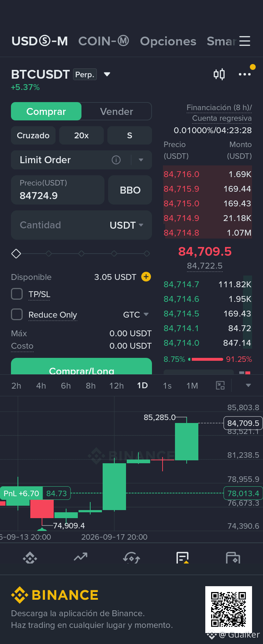Click the order size slider handle

tap(16, 254)
